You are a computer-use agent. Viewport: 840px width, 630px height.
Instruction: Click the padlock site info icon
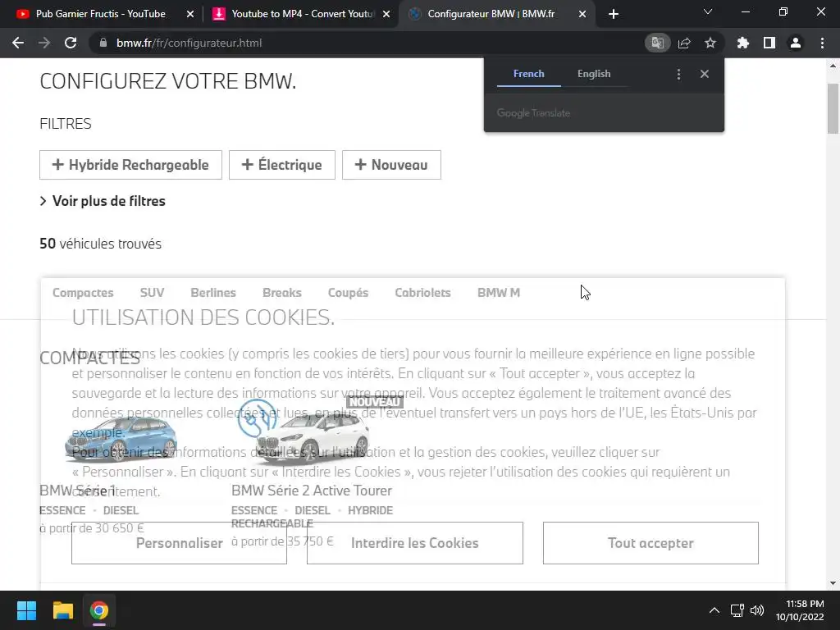pos(103,43)
